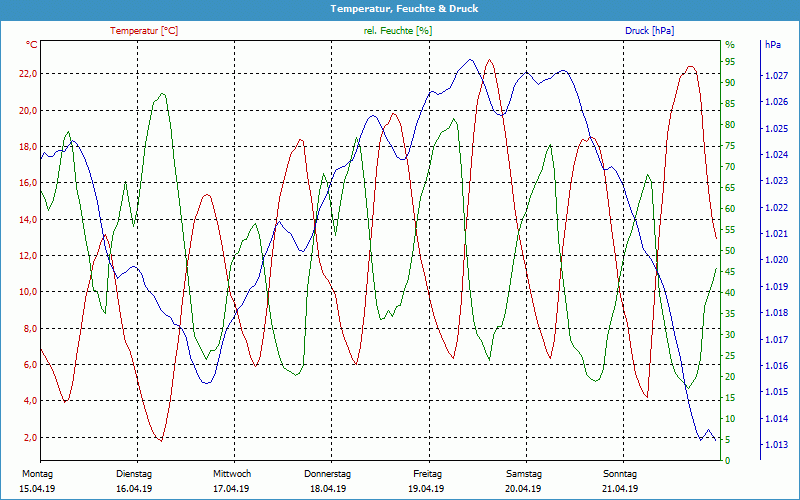The width and height of the screenshot is (800, 500).
Task: Click the '1.015' pressure axis value
Action: [x=776, y=392]
